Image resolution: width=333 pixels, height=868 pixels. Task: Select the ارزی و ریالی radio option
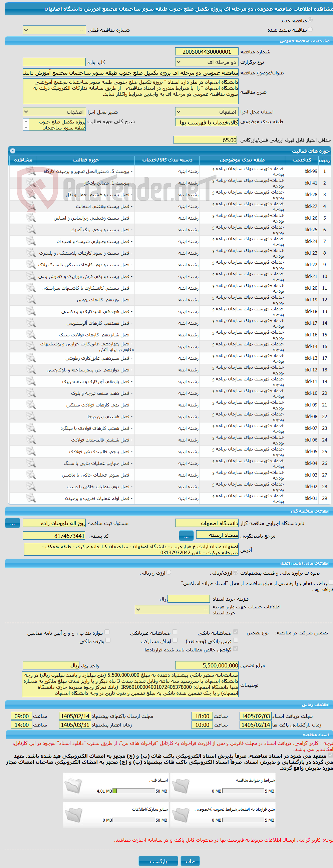pyautogui.click(x=169, y=572)
